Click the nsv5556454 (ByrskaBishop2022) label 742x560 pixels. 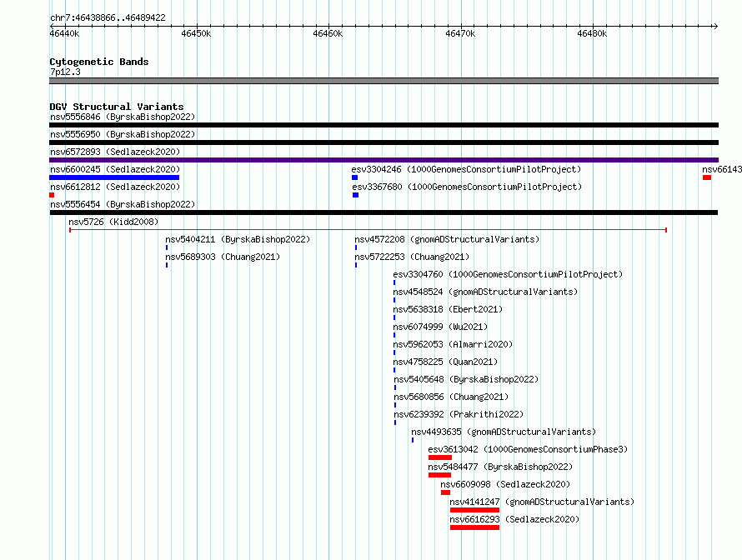click(x=123, y=204)
